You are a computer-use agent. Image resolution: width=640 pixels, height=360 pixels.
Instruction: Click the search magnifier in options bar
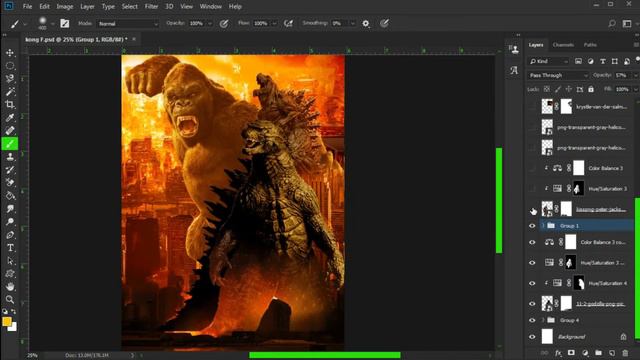coord(612,24)
